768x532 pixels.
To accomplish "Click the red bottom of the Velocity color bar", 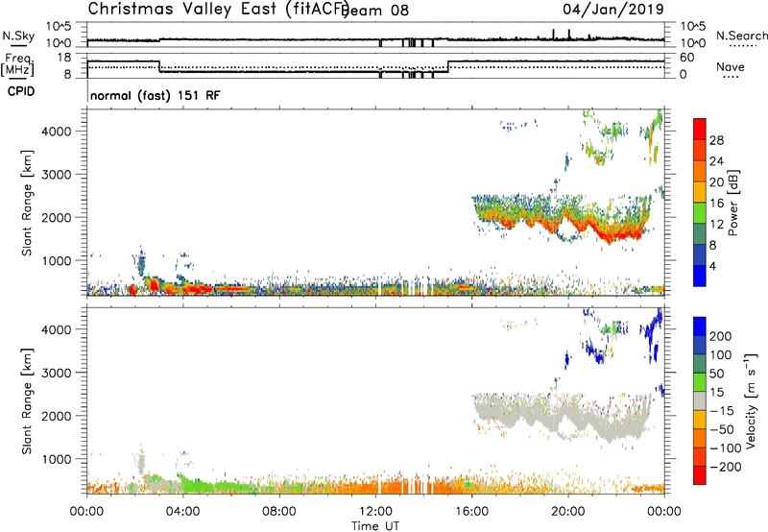I will click(700, 475).
